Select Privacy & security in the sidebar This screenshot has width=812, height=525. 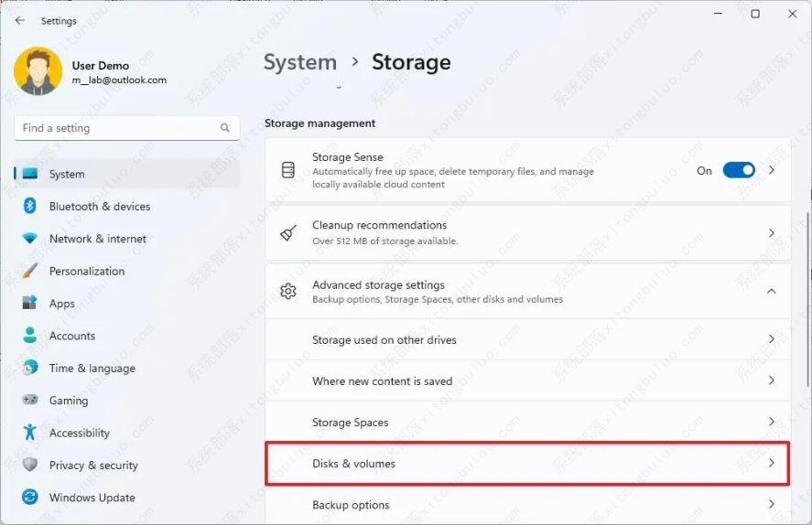coord(93,465)
